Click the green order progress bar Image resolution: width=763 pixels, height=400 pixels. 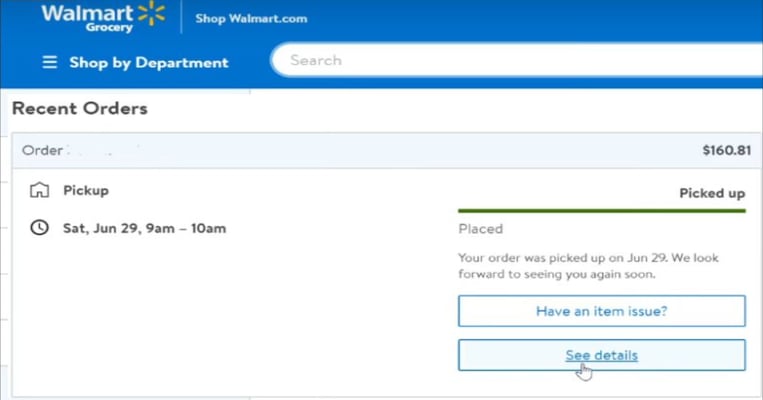[x=601, y=211]
